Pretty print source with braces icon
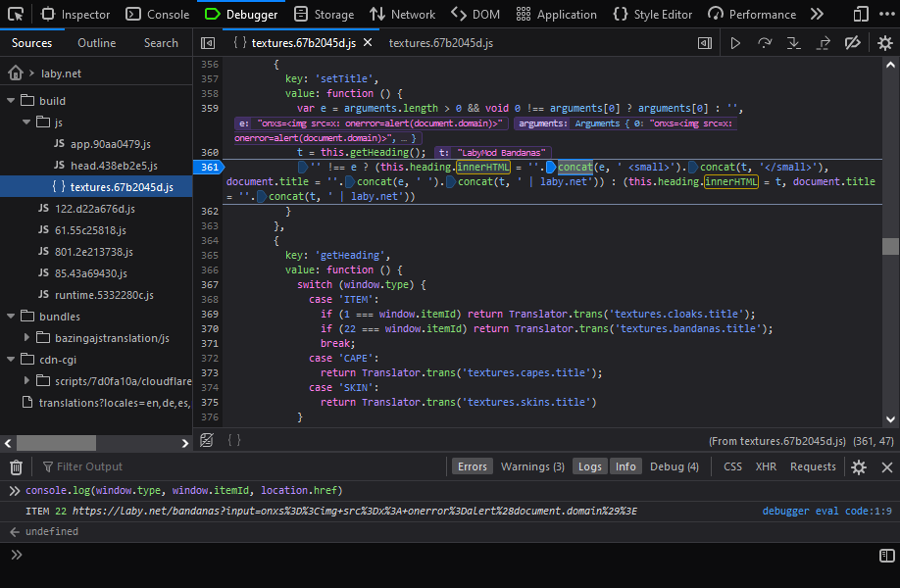This screenshot has width=900, height=588. click(234, 441)
